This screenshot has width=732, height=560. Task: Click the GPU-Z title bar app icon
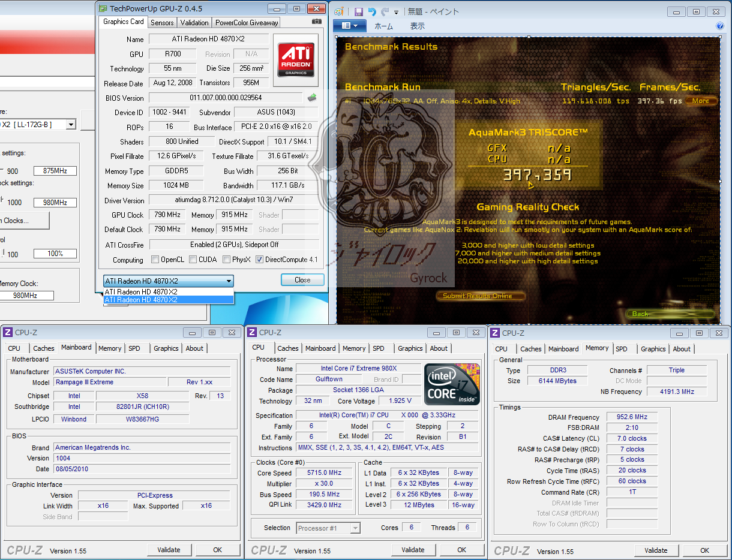(x=103, y=8)
